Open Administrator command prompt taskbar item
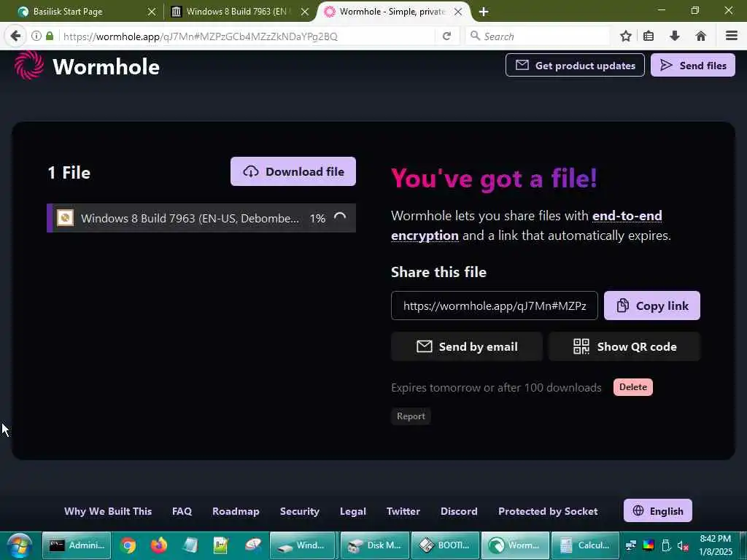The image size is (747, 560). tap(77, 545)
